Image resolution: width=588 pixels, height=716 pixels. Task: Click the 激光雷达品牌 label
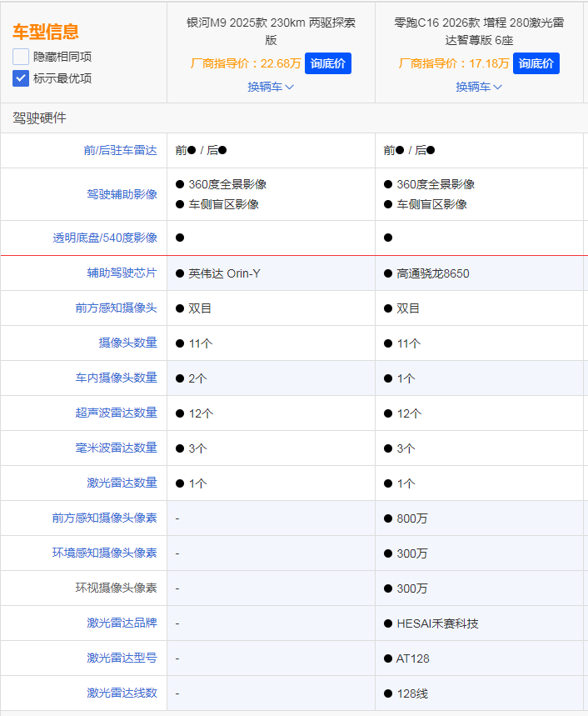click(122, 623)
